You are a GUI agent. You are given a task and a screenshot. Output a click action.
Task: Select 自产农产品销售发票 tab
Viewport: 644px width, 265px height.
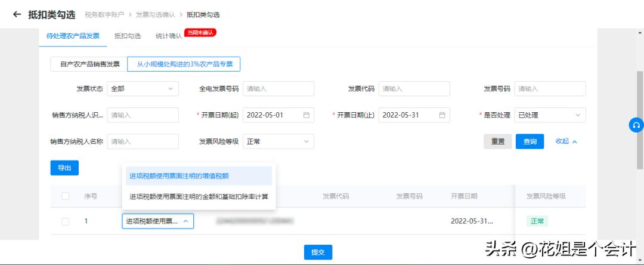(89, 64)
